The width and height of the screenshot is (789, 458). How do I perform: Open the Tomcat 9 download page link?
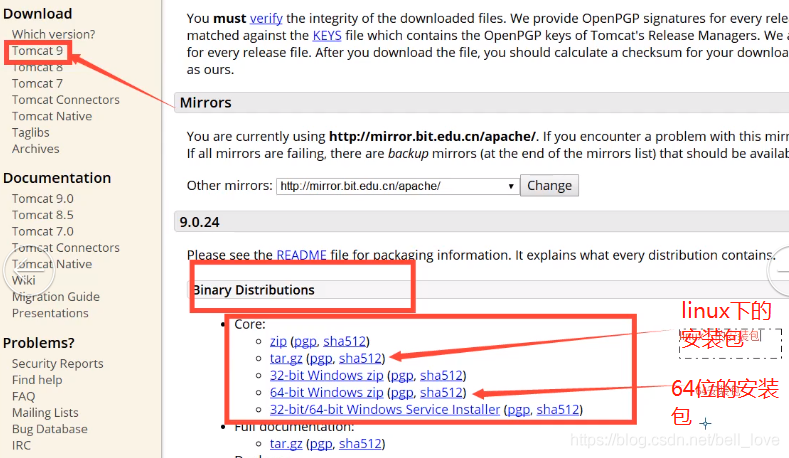pos(37,51)
